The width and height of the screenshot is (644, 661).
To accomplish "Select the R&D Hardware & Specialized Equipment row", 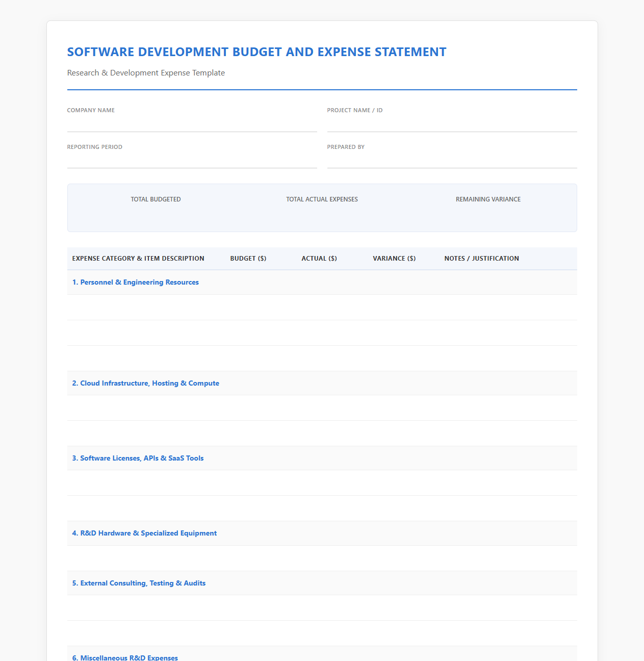I will tap(322, 533).
